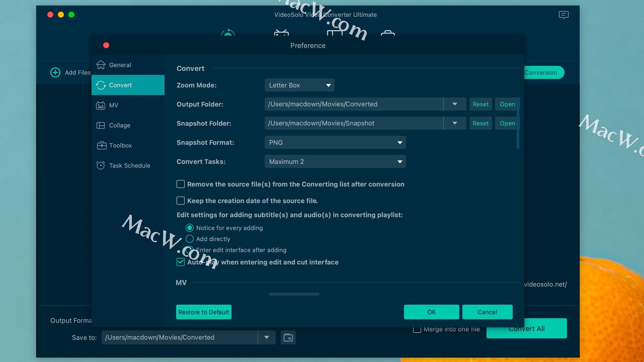644x362 pixels.
Task: Expand the Output Folder path dropdown arrow
Action: (455, 104)
